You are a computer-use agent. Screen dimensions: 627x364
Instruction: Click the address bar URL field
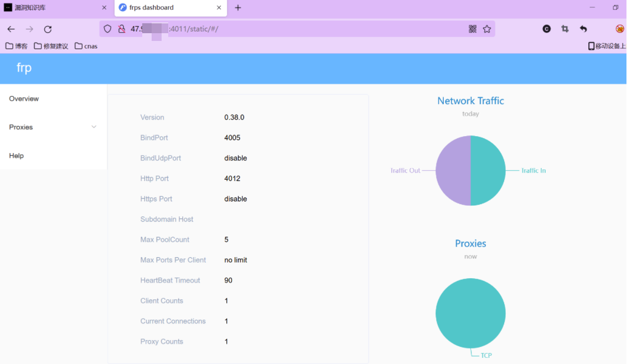pos(296,29)
